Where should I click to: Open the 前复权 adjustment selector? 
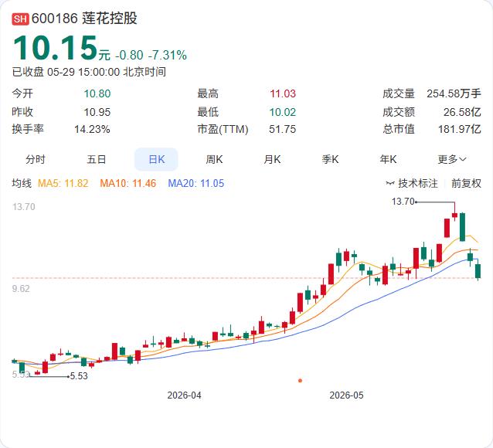(466, 183)
